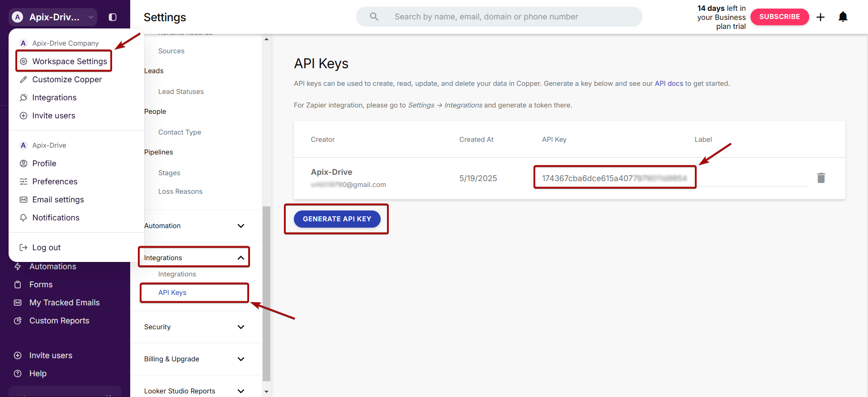Open Lead Statuses settings item
868x397 pixels.
coord(181,92)
